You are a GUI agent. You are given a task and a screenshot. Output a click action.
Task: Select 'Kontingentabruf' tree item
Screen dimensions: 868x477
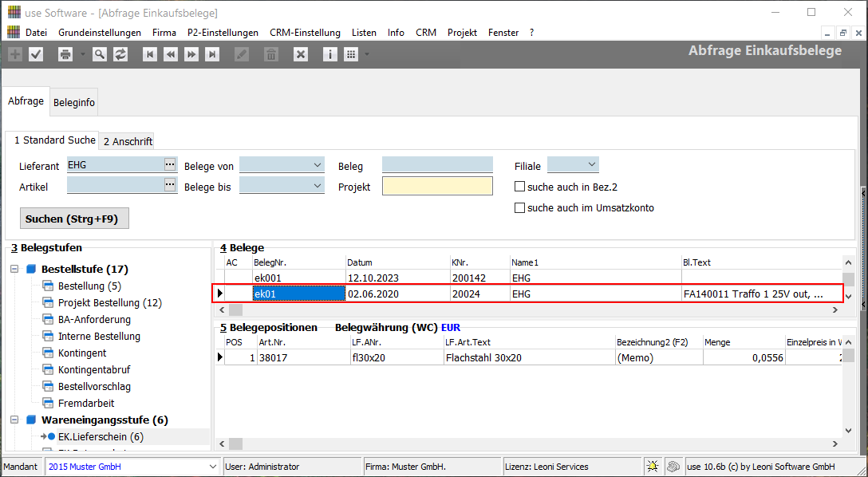coord(94,369)
